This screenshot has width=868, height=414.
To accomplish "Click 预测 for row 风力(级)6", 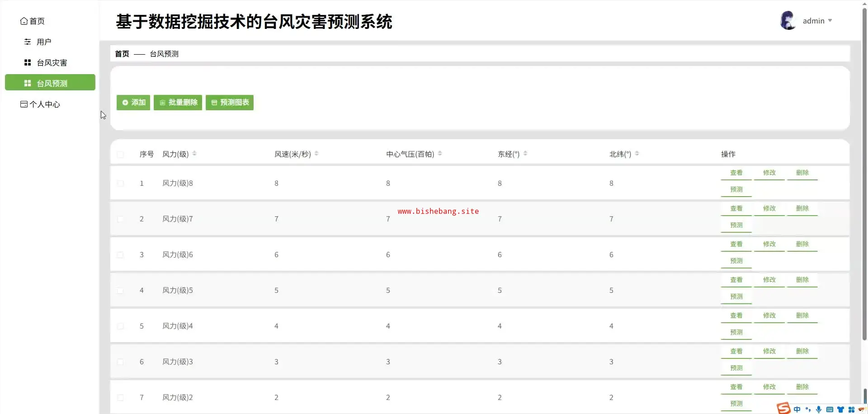I will click(736, 261).
